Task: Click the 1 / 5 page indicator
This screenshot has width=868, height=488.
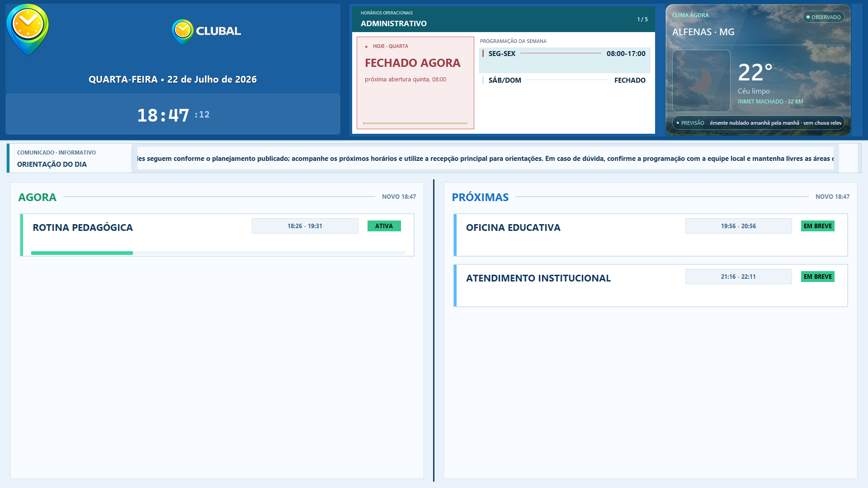Action: point(642,19)
